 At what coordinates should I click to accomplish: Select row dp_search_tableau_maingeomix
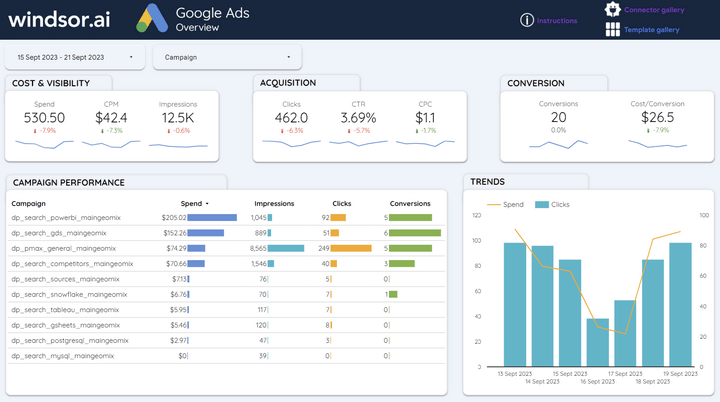(x=226, y=310)
